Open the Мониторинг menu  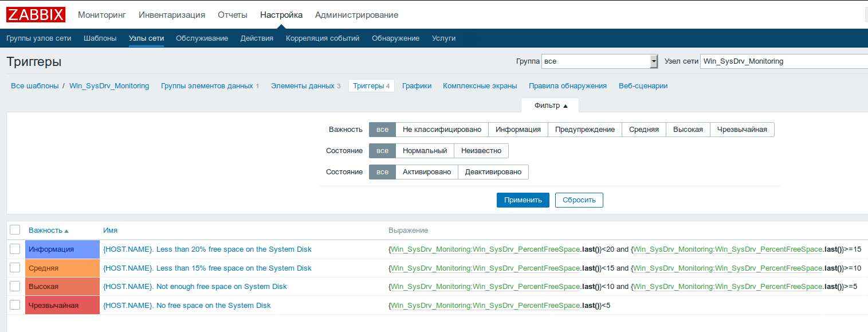102,15
